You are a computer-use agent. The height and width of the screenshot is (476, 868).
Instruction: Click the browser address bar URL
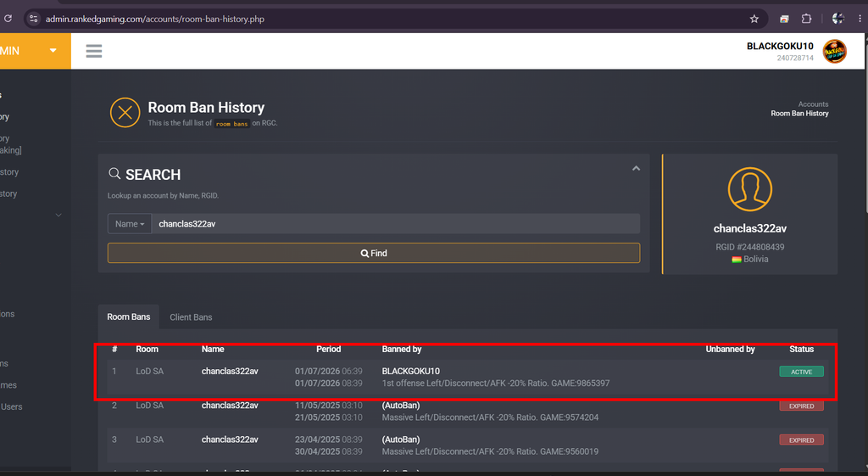(x=155, y=19)
